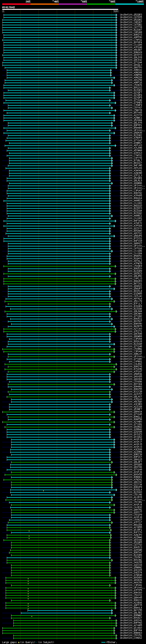Click hit label UniRef100_B9H3G0

[131, 593]
